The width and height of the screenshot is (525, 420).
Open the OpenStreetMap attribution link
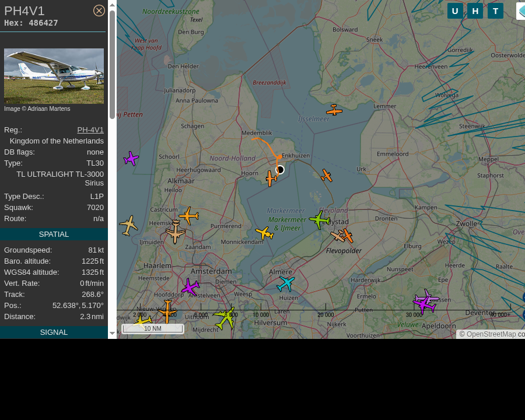pos(491,334)
